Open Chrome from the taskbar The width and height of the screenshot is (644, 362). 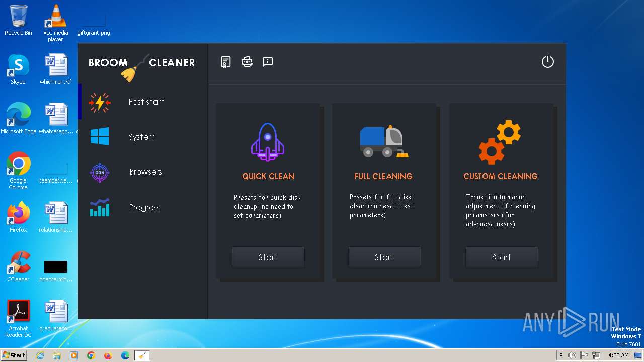(x=91, y=355)
